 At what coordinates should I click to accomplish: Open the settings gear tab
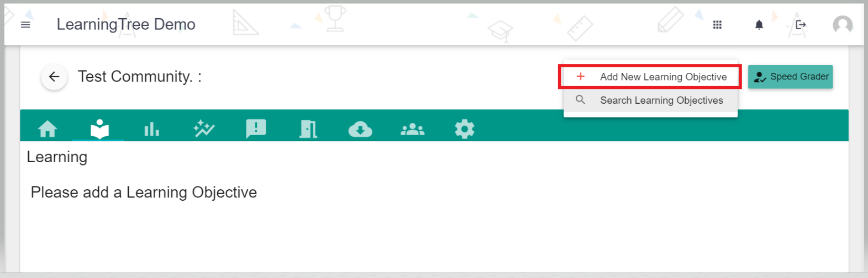(x=465, y=129)
